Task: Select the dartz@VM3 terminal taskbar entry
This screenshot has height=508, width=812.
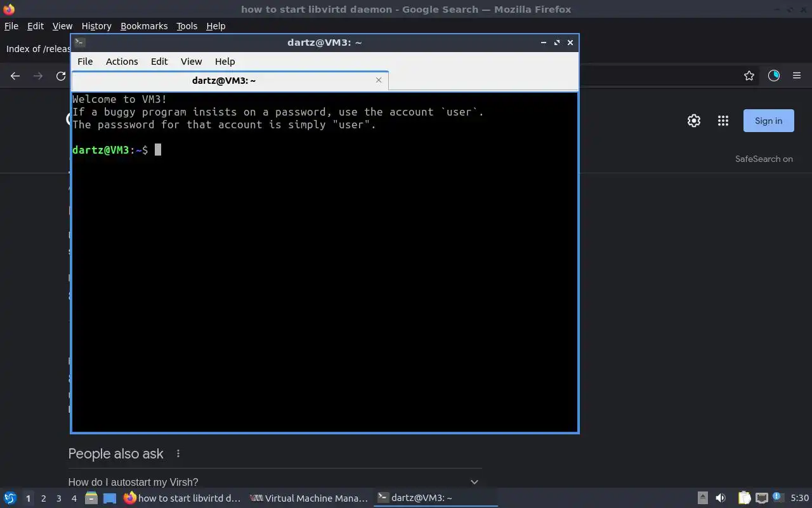Action: 435,498
